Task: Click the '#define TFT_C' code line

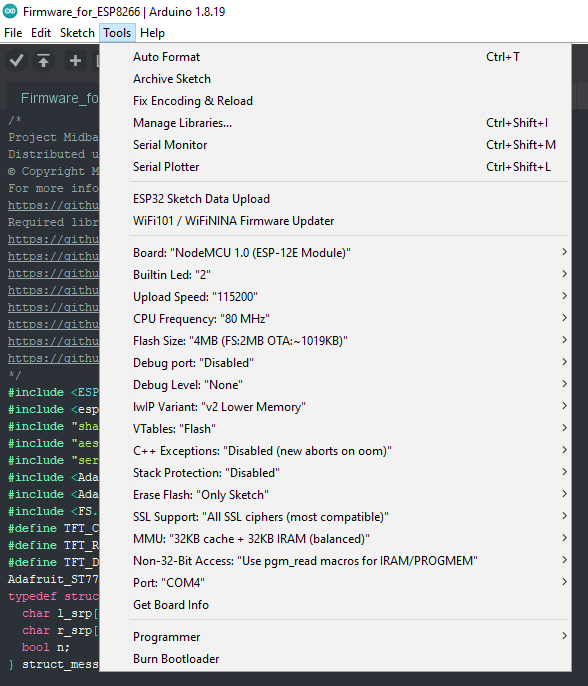Action: coord(53,528)
